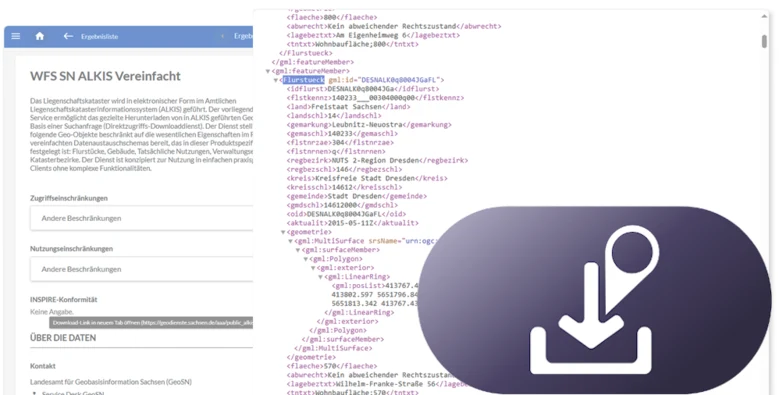Click the WFS SN ALKIS Vereinfacht heading
This screenshot has width=779, height=395.
tap(105, 76)
